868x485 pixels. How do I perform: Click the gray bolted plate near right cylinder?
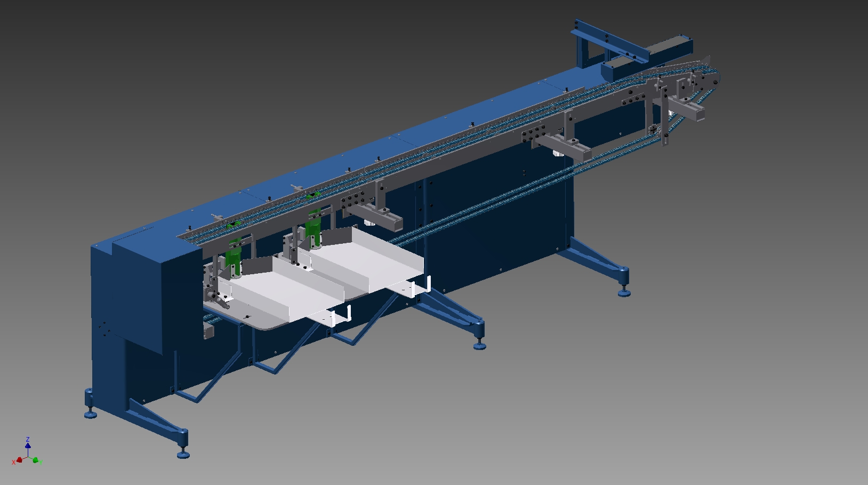tap(353, 201)
